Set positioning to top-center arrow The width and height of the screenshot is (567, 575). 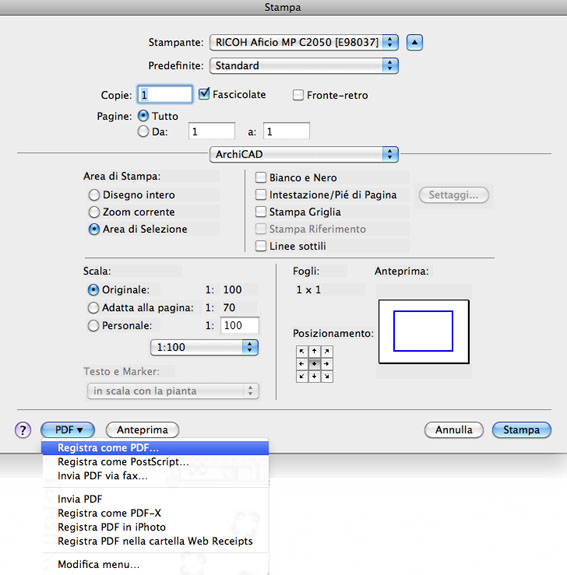(314, 351)
